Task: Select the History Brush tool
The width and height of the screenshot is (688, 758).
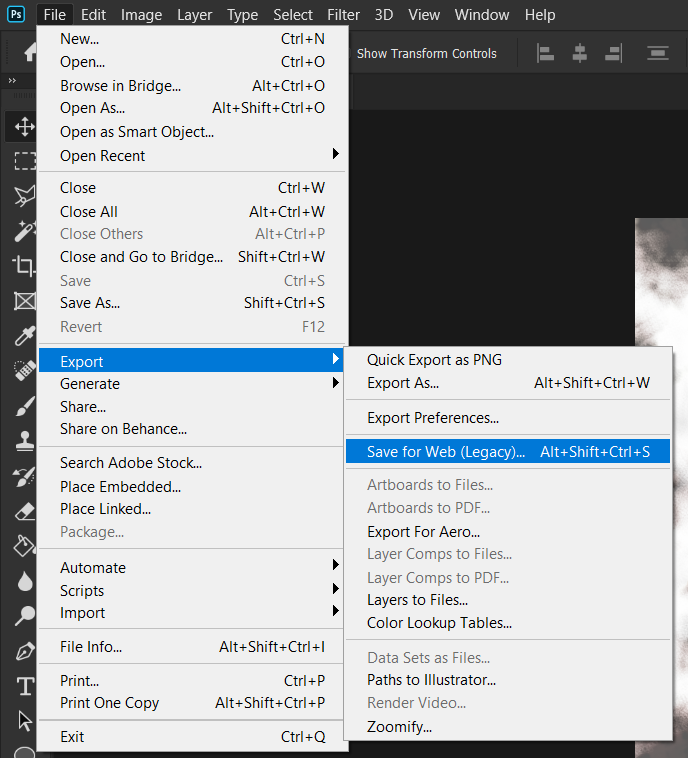Action: (x=24, y=476)
